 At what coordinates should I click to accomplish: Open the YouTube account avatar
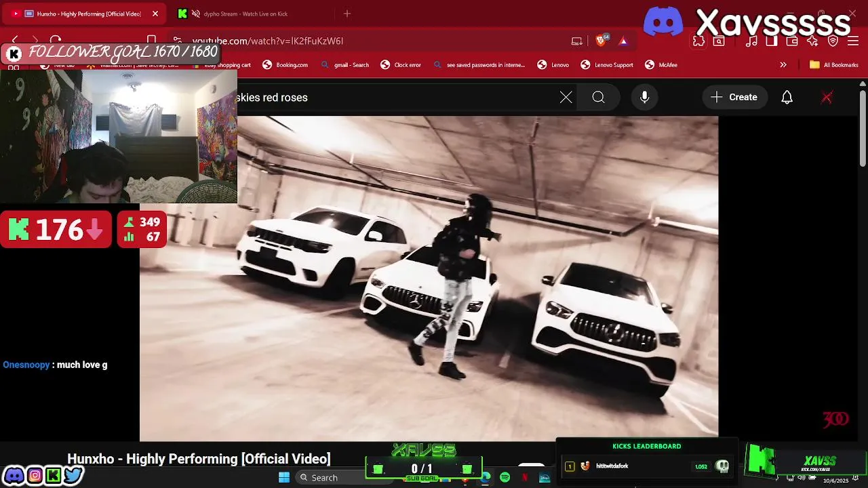(827, 98)
